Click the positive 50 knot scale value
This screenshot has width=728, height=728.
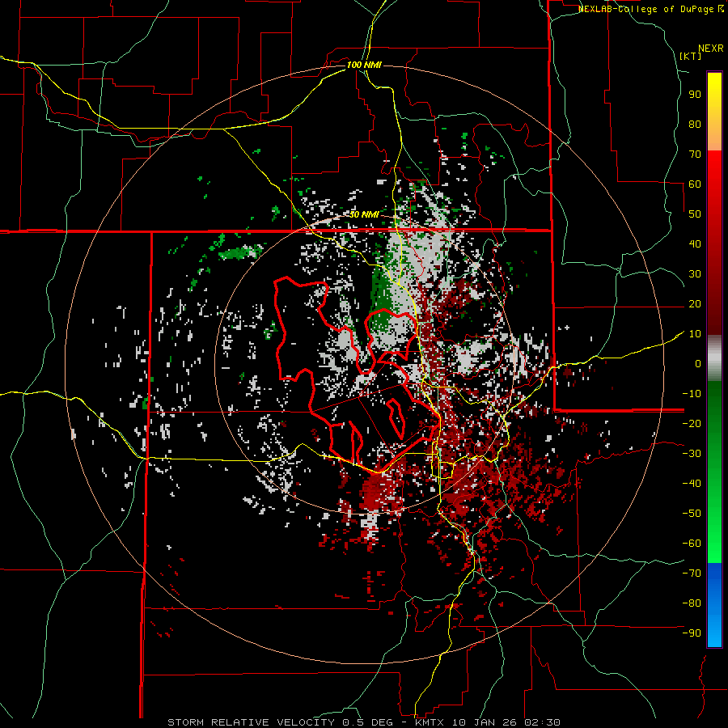[695, 214]
